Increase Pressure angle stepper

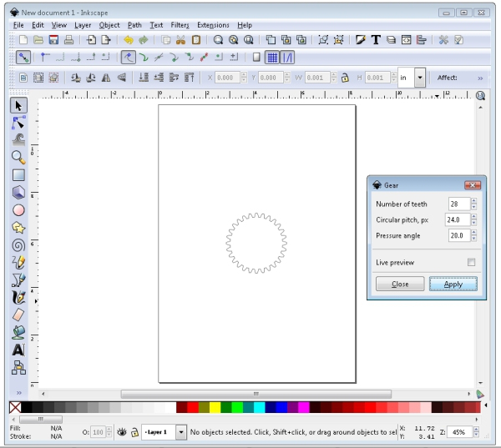[473, 233]
